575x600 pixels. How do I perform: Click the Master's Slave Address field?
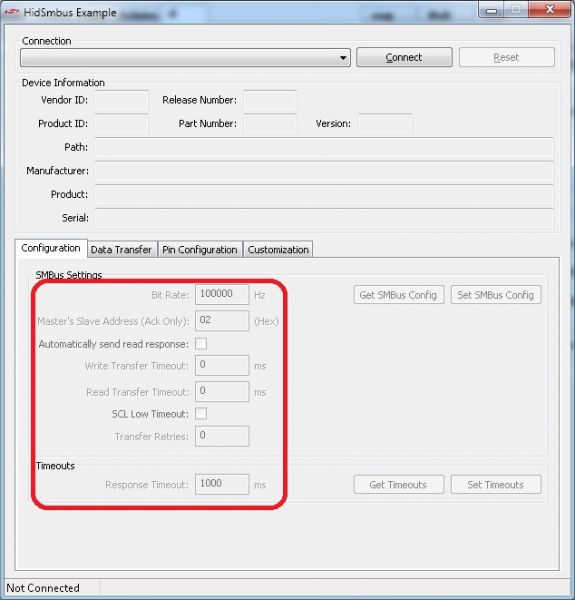[x=222, y=320]
